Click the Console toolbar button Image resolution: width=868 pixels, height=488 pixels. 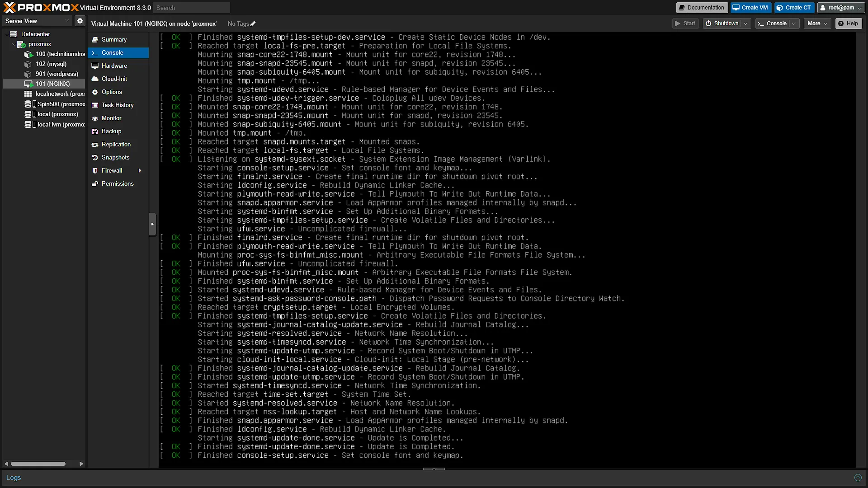coord(773,23)
